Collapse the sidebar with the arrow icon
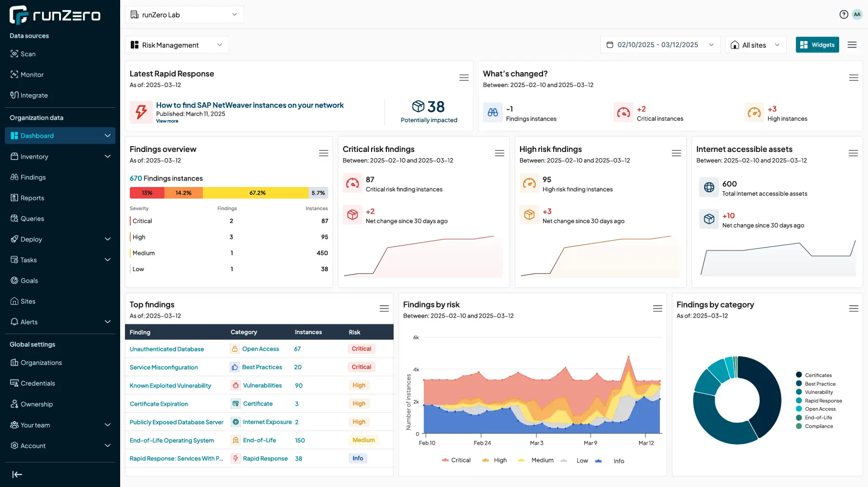 point(17,475)
